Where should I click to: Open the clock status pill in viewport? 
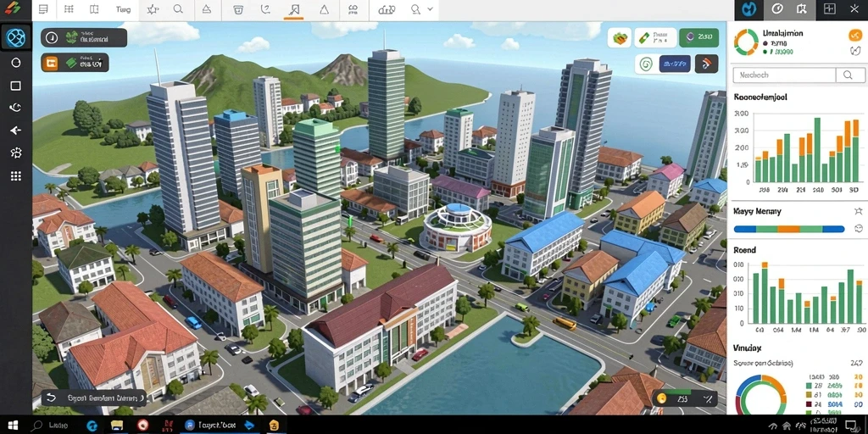tap(84, 37)
